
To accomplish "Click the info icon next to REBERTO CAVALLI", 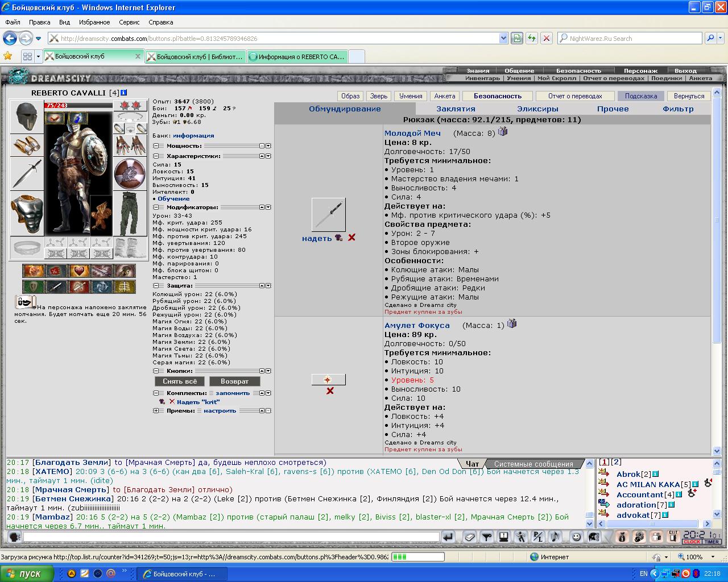I will pos(123,93).
